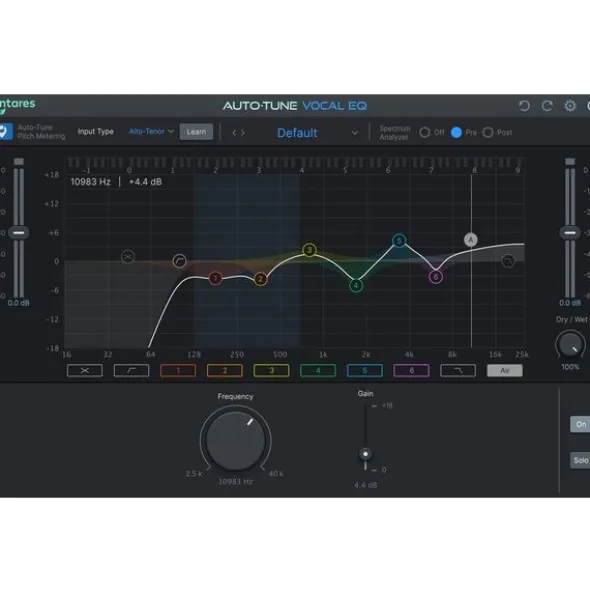Select band 1 node on EQ curve
Viewport: 590px width, 591px height.
pos(215,279)
